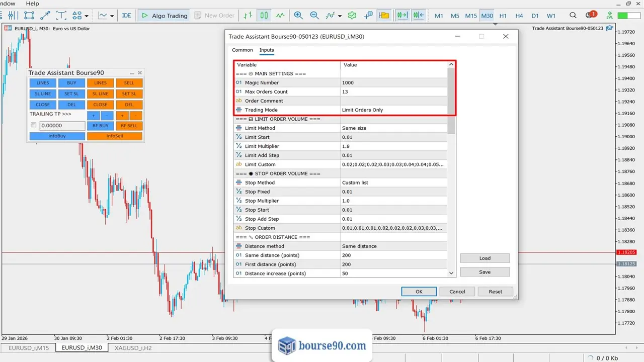Zoom in the chart with magnifier plus
Image resolution: width=644 pixels, height=362 pixels.
(x=298, y=16)
